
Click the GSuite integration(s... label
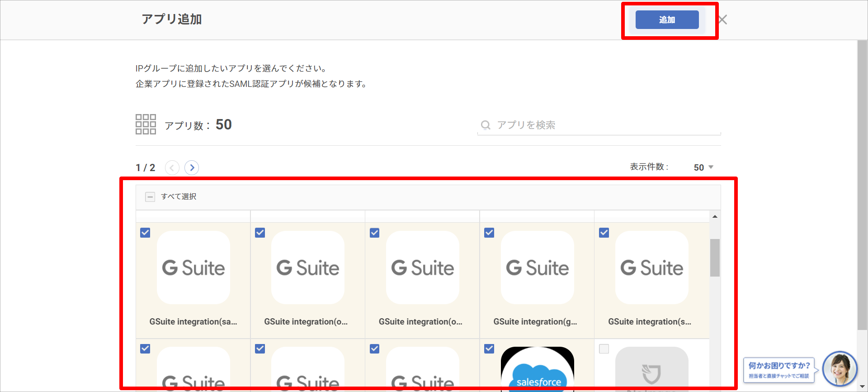point(650,322)
